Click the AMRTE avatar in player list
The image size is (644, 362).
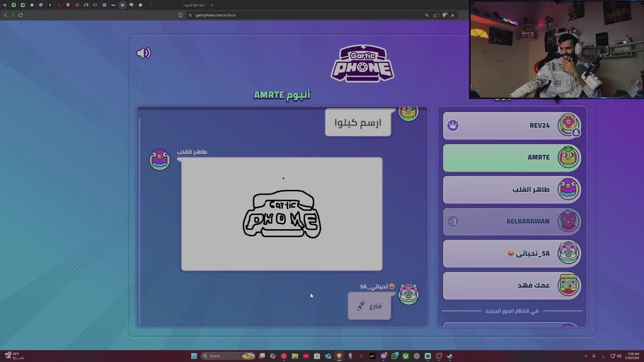569,157
